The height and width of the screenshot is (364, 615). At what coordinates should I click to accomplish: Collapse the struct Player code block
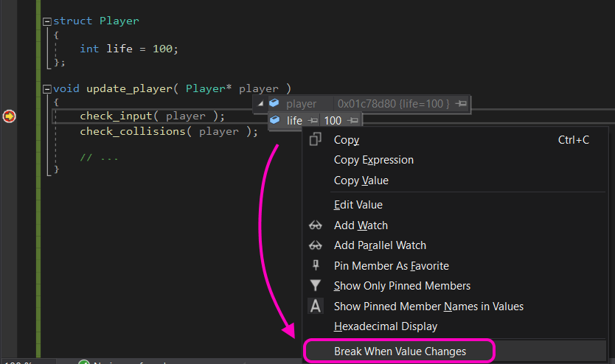pyautogui.click(x=47, y=21)
